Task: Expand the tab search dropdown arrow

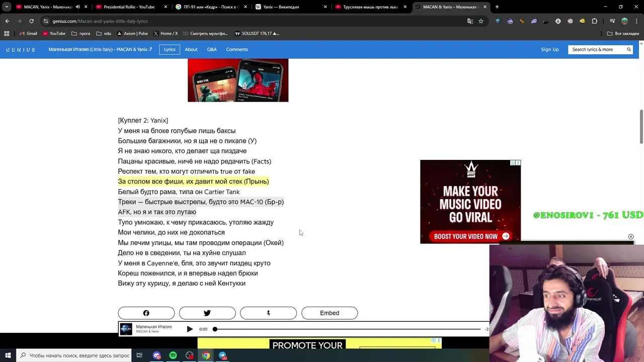Action: point(7,7)
